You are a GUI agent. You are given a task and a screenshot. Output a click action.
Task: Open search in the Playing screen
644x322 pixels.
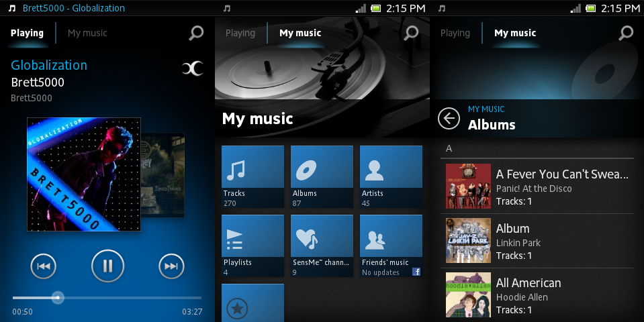click(x=196, y=33)
